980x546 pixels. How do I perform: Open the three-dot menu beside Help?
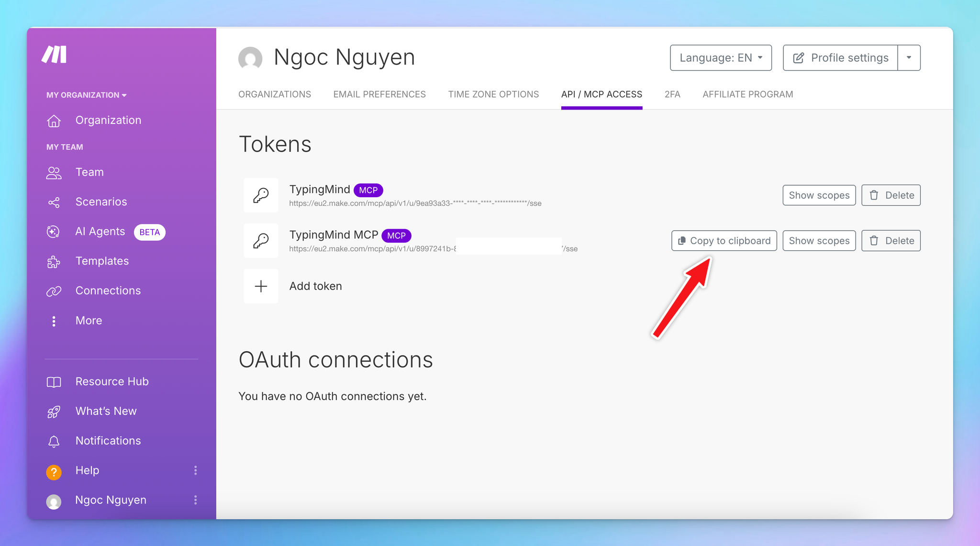coord(195,470)
